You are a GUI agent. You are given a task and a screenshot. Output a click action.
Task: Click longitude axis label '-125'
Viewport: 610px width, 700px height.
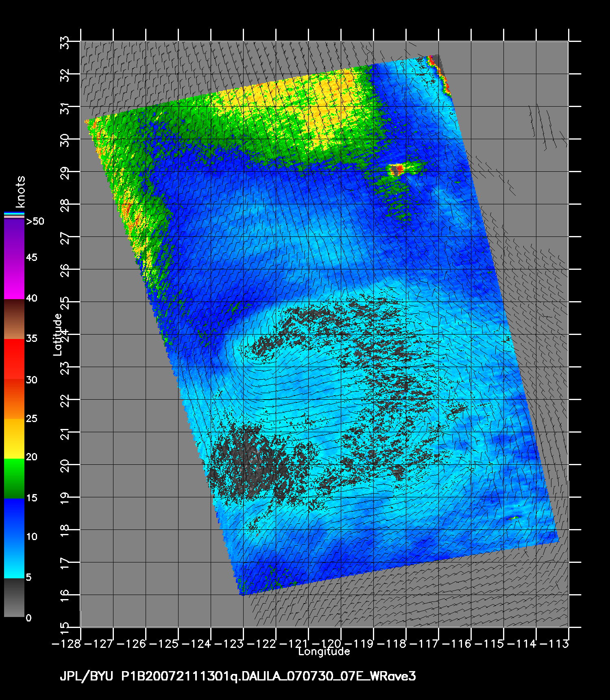click(x=164, y=644)
